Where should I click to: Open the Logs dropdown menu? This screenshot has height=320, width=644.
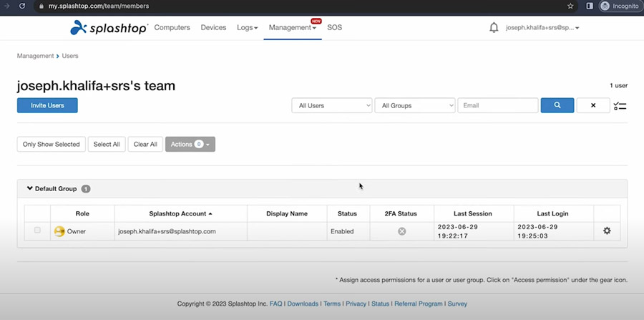click(248, 27)
